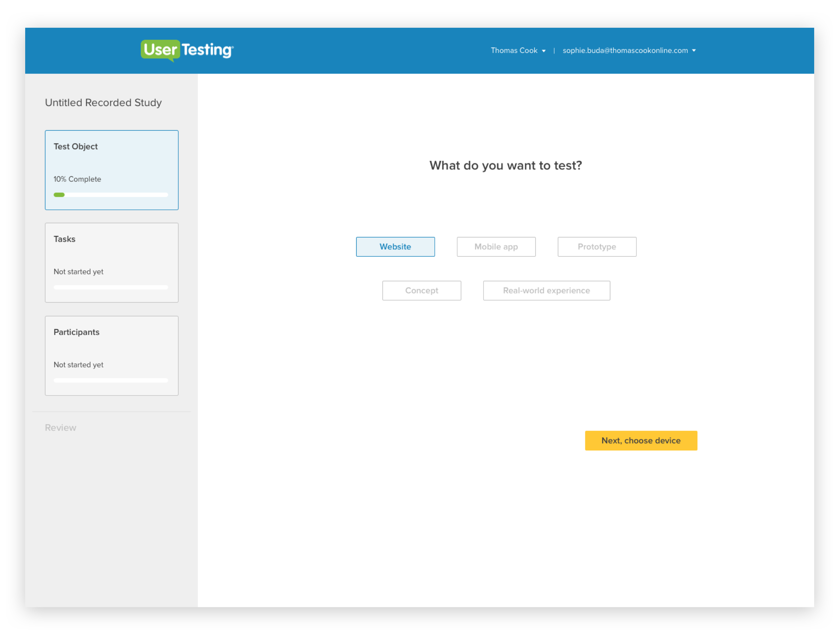Open the Participants step card
Screen dimensions: 840x635
112,356
